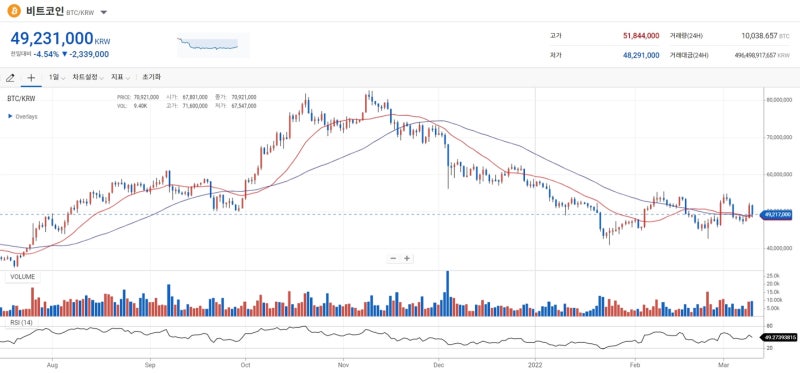The image size is (800, 373).
Task: Click the 60,000,000 price axis label
Action: coord(779,175)
